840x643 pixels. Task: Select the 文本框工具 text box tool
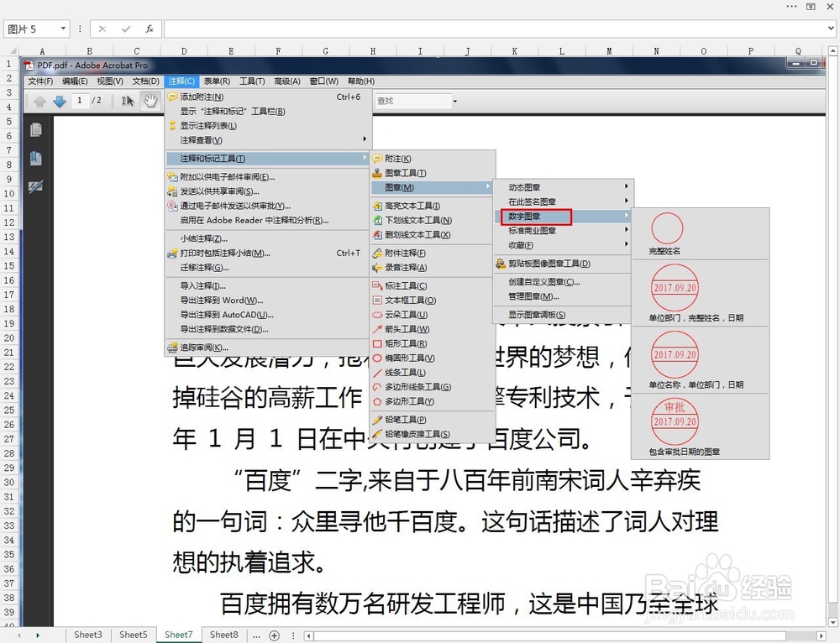pos(432,300)
